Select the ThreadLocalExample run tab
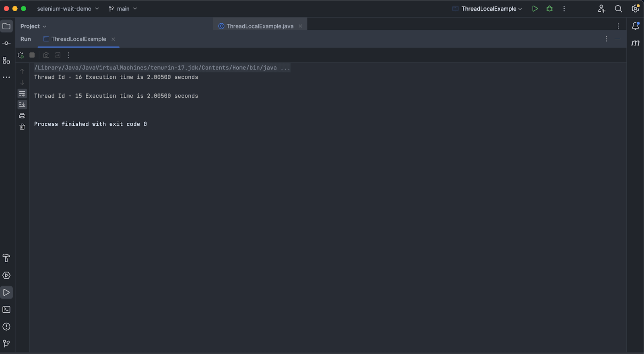 click(78, 39)
